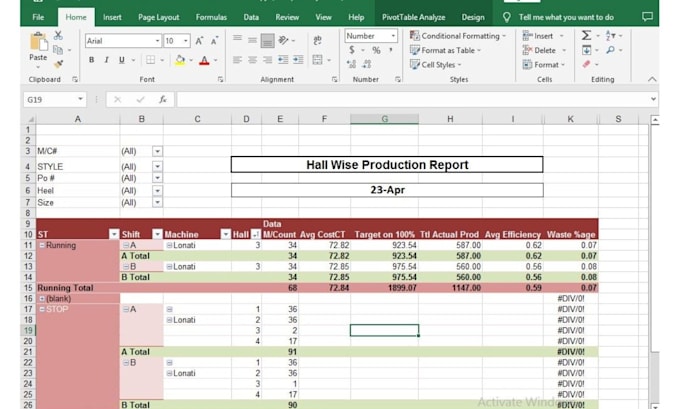This screenshot has height=409, width=680.
Task: Center text horizontally
Action: click(252, 60)
